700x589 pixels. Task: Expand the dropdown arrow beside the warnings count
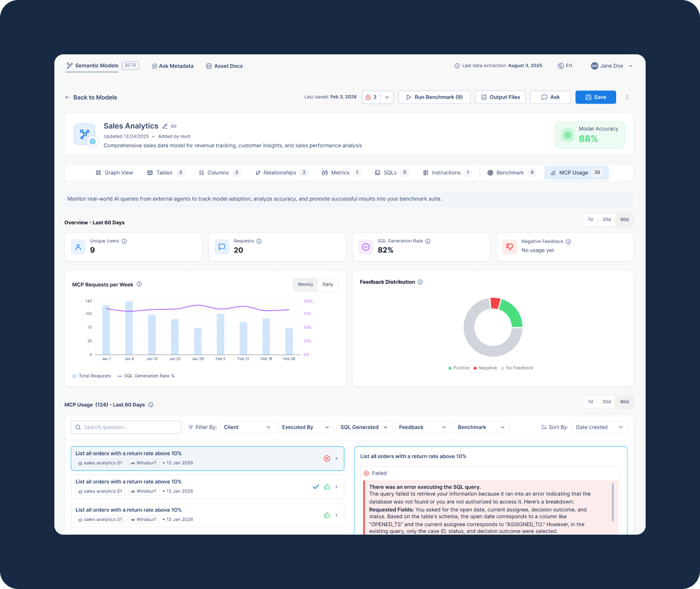point(387,97)
